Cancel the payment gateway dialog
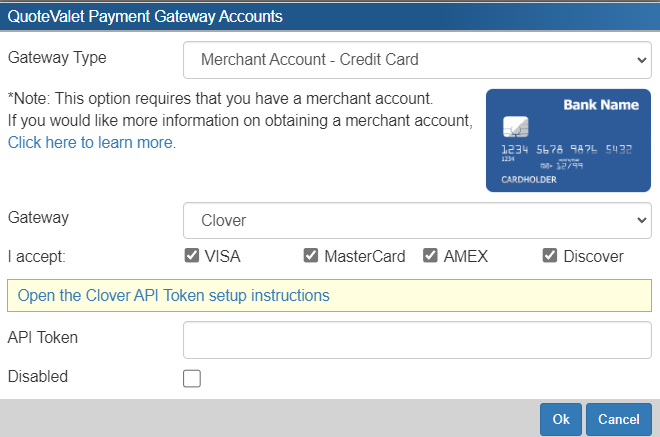This screenshot has width=660, height=437. 619,420
